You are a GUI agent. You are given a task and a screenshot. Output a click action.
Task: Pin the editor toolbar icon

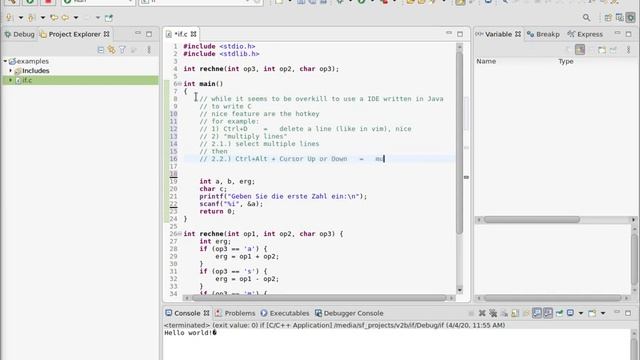[x=109, y=18]
